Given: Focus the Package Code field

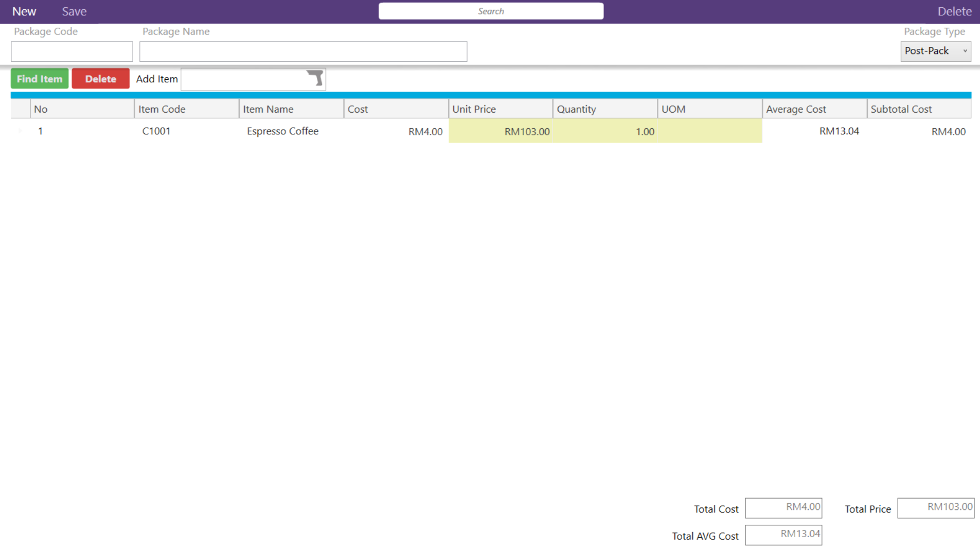Looking at the screenshot, I should click(72, 51).
